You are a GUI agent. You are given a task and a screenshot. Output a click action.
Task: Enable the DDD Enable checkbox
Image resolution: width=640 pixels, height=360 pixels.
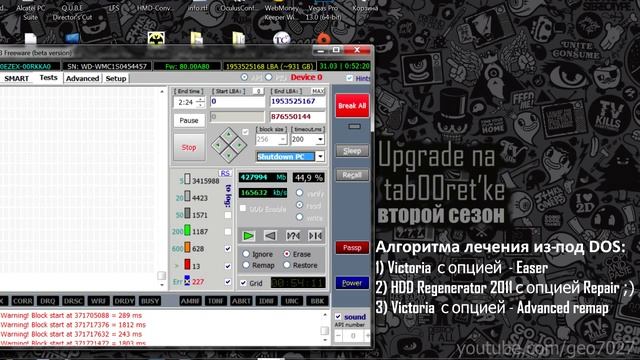click(x=243, y=209)
